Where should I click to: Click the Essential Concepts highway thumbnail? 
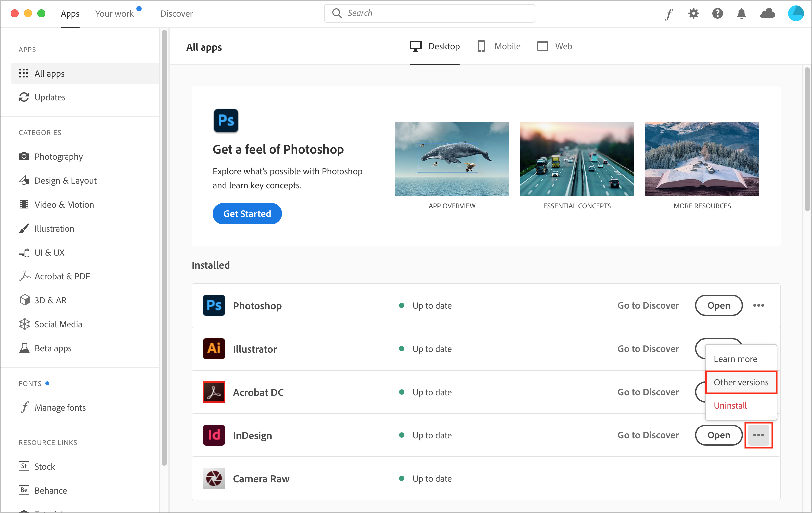tap(577, 159)
